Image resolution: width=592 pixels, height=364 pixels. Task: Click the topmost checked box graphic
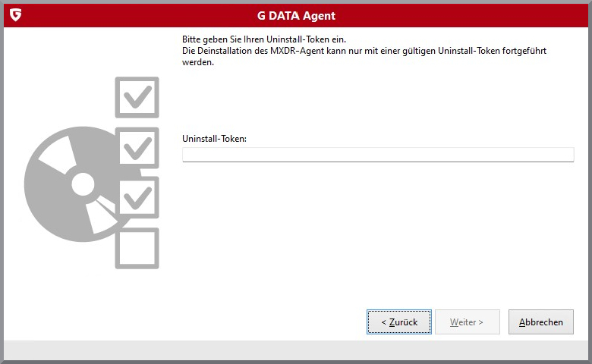pos(137,97)
